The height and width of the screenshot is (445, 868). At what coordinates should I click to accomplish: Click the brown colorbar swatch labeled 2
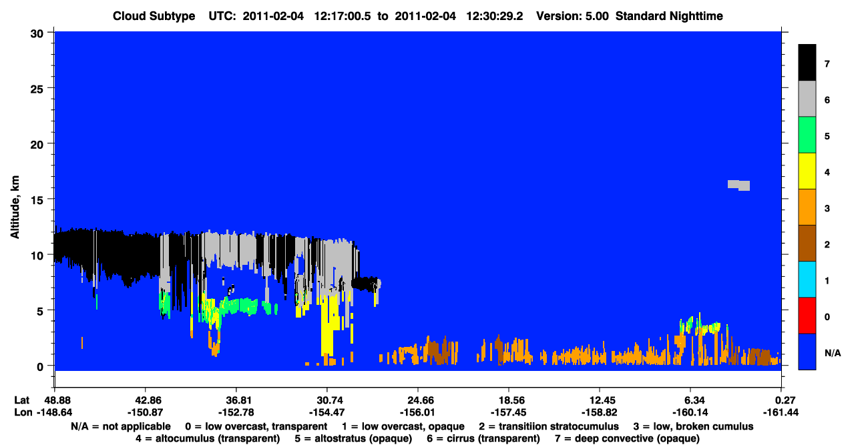point(807,244)
